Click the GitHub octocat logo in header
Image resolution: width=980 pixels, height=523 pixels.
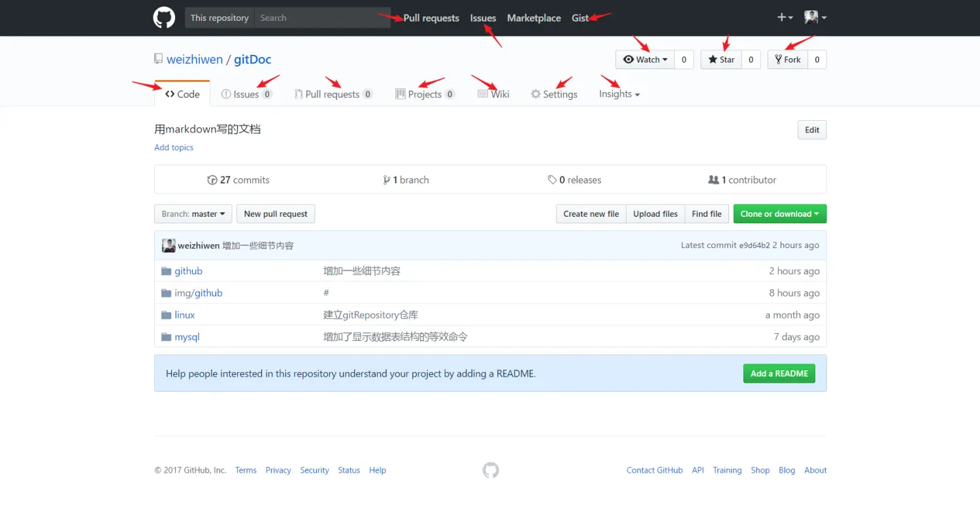(x=164, y=18)
